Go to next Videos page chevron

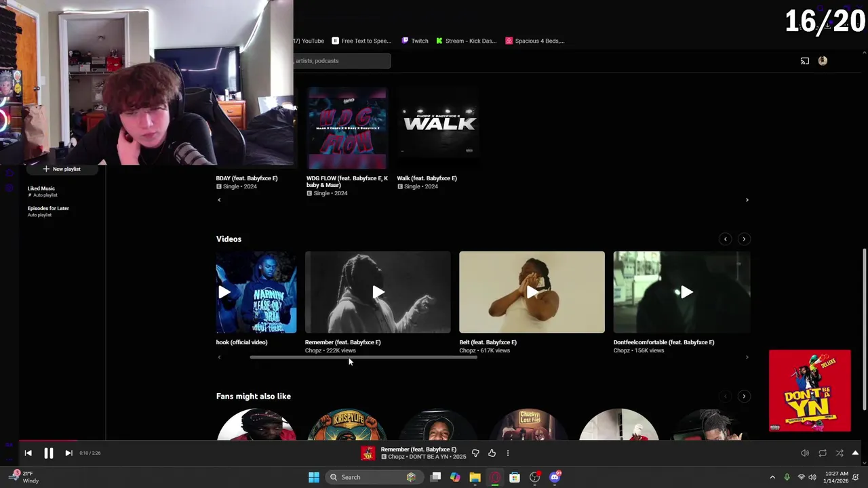(x=744, y=239)
